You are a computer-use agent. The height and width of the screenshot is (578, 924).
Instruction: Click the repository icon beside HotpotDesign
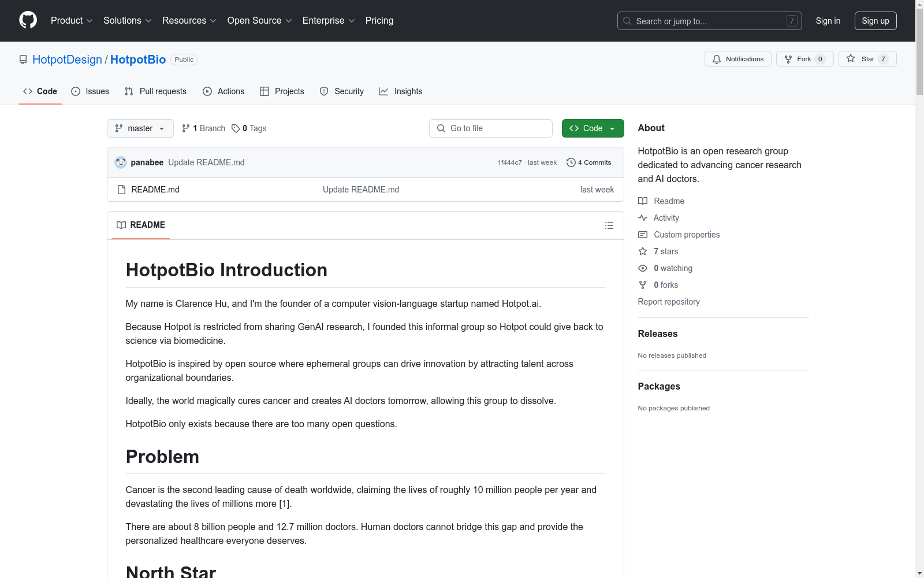(x=23, y=60)
